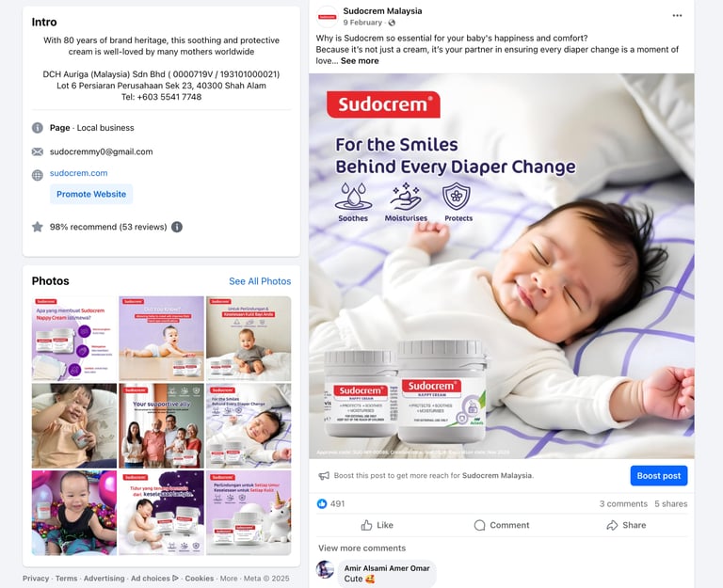Click the Share arrow icon
The height and width of the screenshot is (588, 723).
(612, 525)
